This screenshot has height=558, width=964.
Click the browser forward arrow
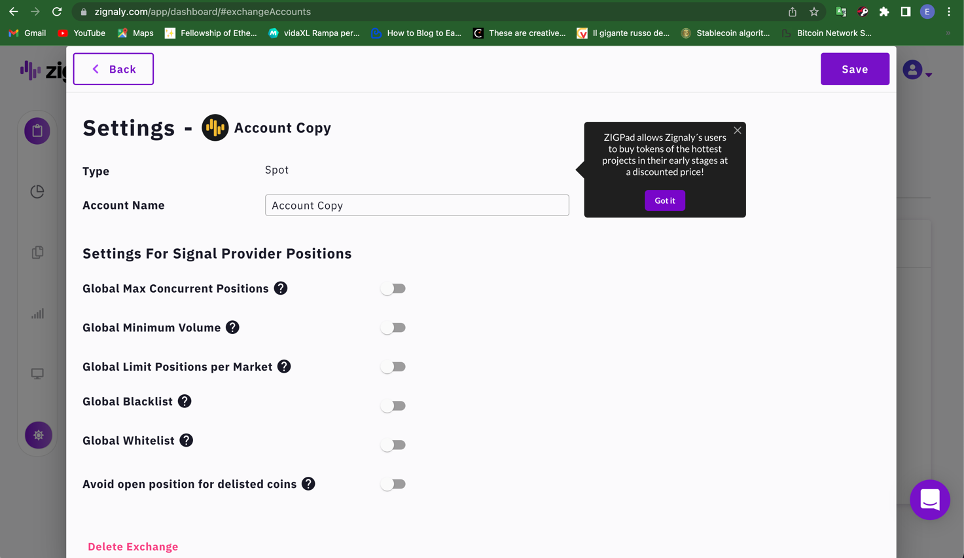35,12
